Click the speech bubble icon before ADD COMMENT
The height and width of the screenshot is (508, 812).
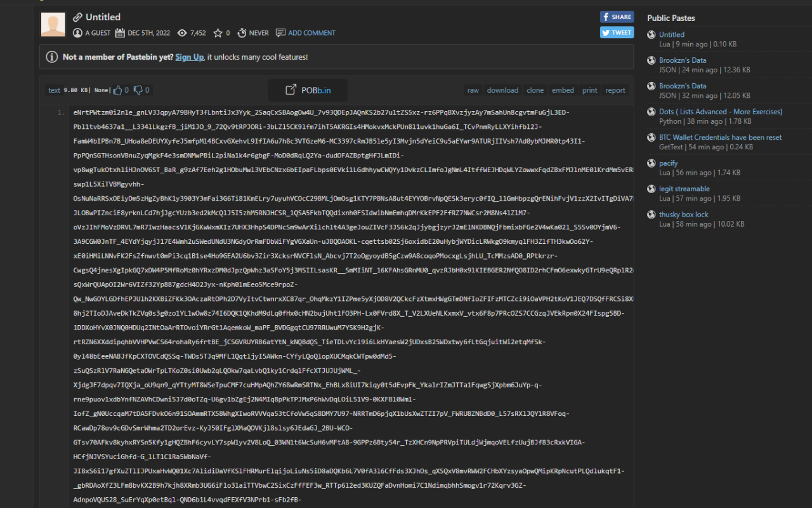280,32
